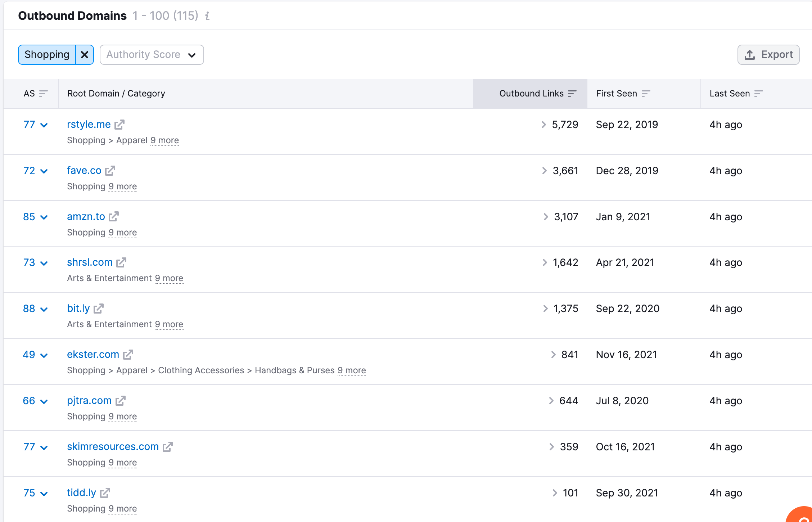Open pjtra.com external link icon
Viewport: 812px width, 522px height.
tap(121, 401)
